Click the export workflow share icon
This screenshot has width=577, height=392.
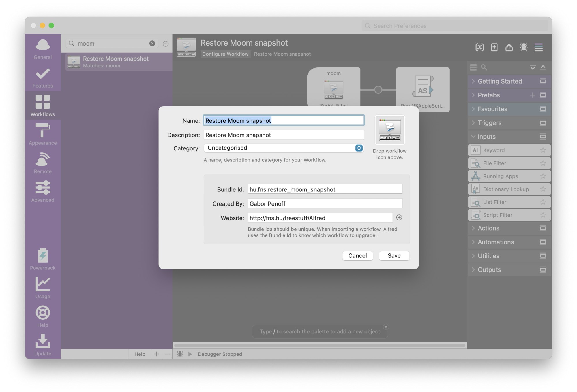[509, 47]
